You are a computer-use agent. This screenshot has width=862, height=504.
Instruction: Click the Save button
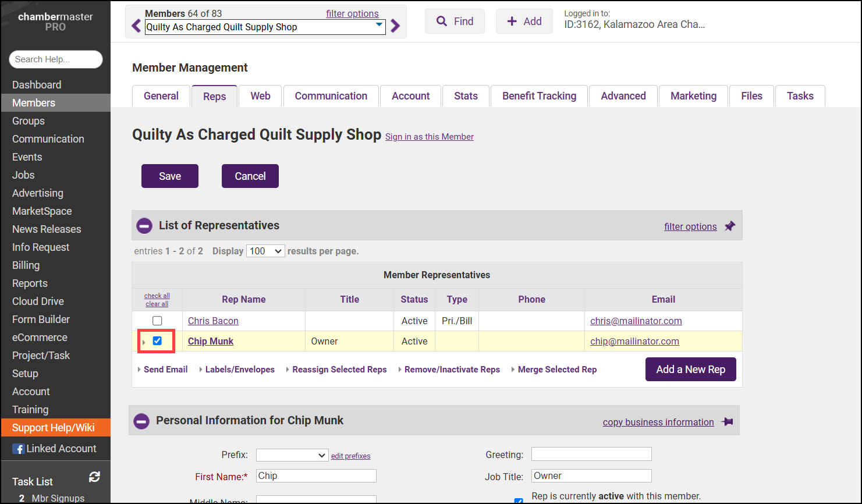point(170,176)
